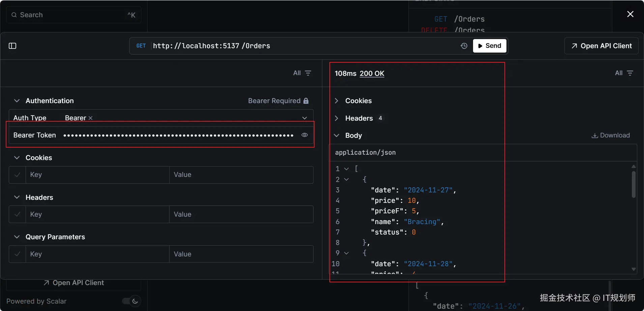Click the top-right Open API Client button

coord(602,46)
